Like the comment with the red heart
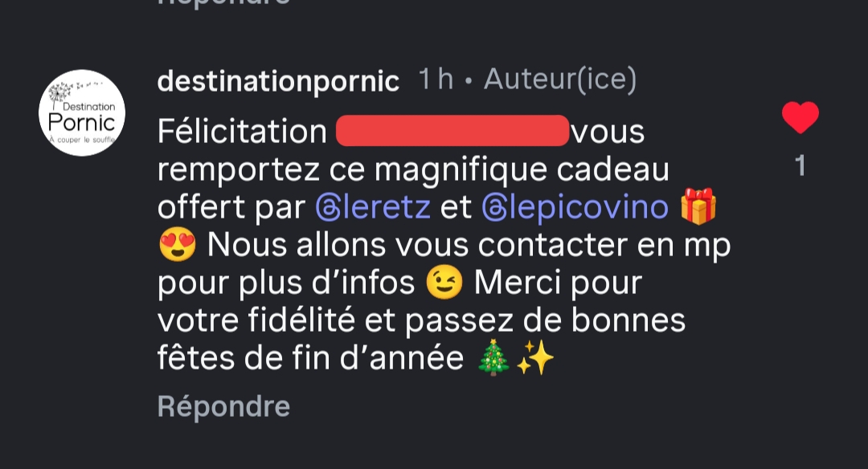The image size is (868, 469). pos(800,119)
